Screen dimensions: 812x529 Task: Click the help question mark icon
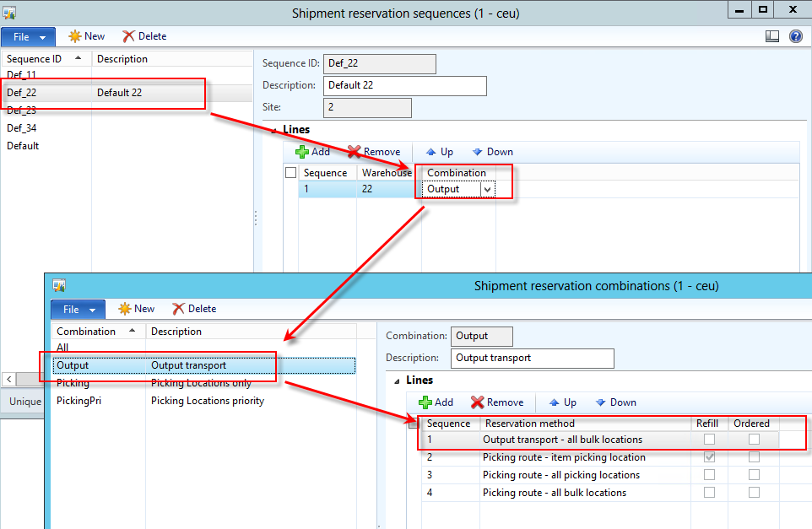[795, 36]
